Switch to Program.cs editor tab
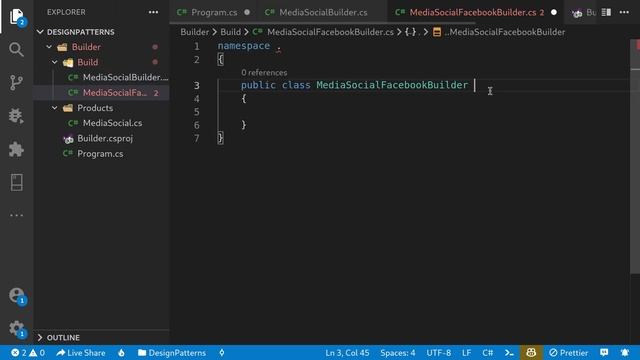The height and width of the screenshot is (360, 640). point(213,12)
